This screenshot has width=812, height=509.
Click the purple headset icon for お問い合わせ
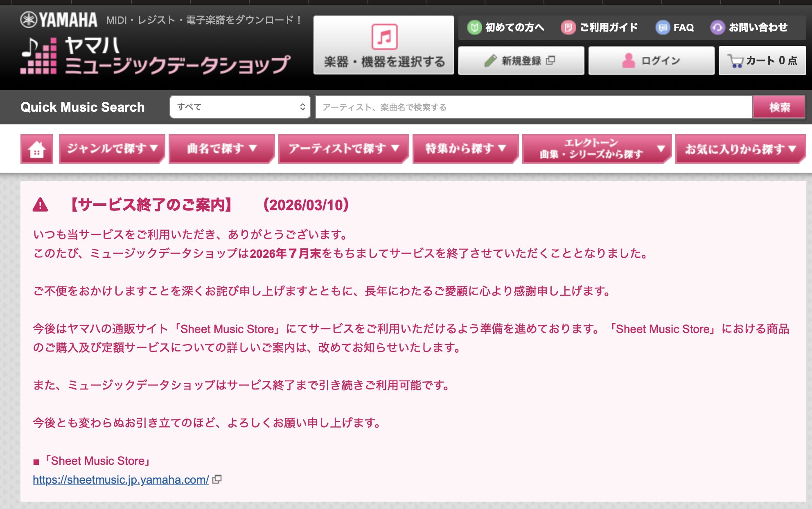(717, 27)
